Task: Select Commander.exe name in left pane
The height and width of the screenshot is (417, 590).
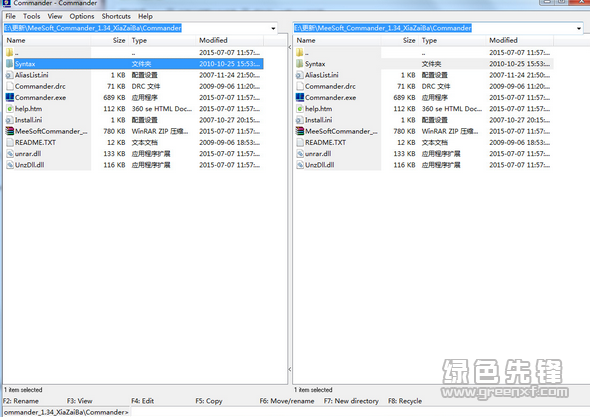Action: pyautogui.click(x=40, y=97)
